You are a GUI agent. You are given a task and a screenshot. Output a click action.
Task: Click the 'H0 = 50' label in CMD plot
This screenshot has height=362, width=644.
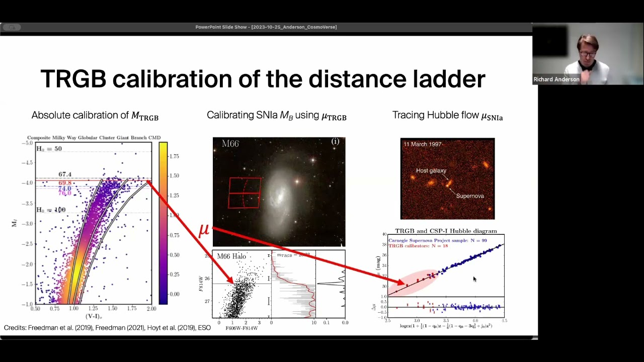tap(49, 149)
